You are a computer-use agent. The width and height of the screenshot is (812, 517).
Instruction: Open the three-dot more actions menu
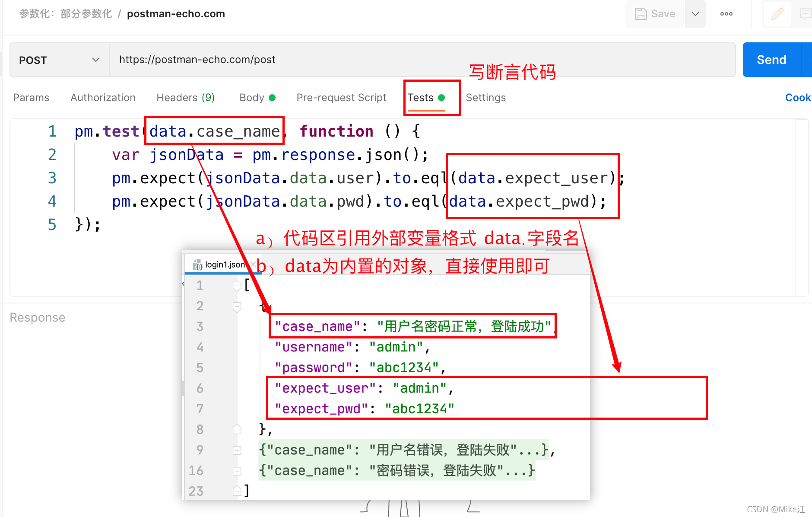point(726,14)
